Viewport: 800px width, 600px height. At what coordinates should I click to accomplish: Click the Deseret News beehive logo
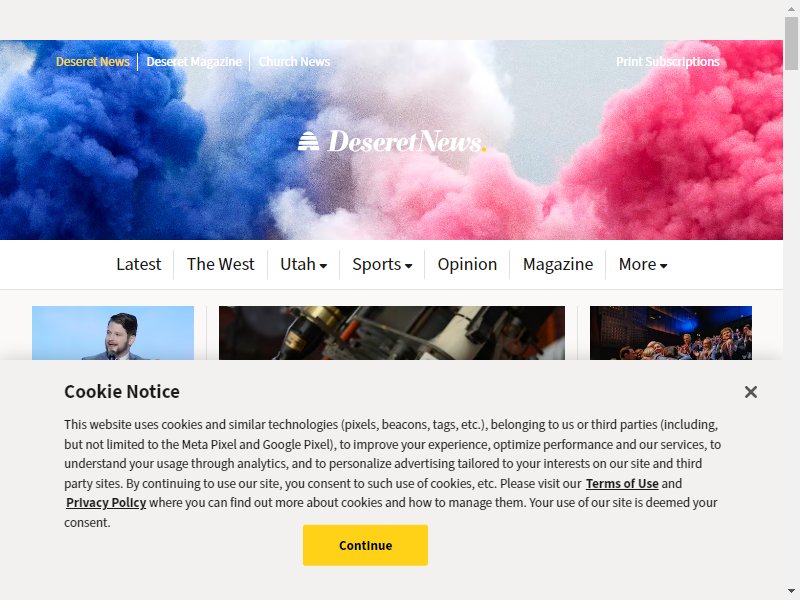pyautogui.click(x=392, y=141)
